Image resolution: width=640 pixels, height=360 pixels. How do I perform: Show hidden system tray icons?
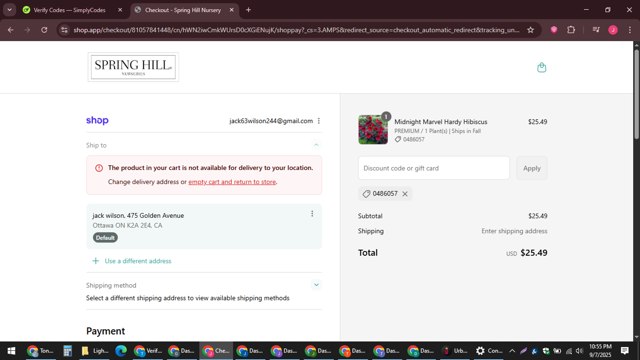(512, 351)
